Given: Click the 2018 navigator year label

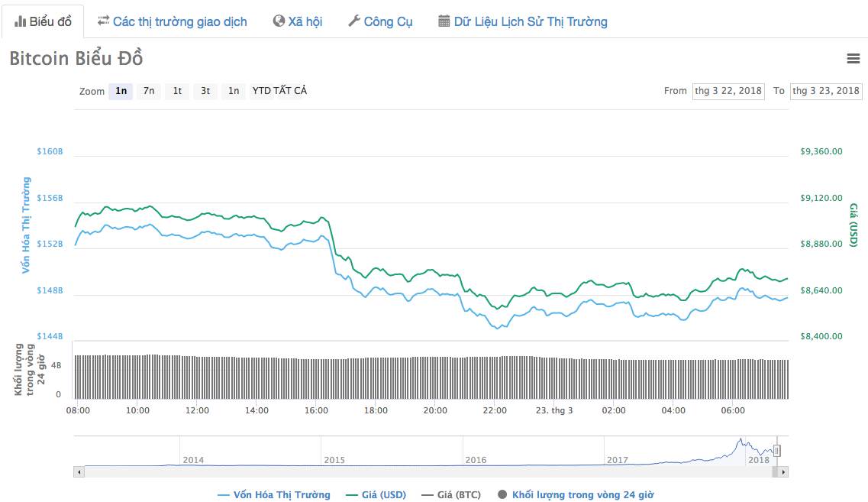Looking at the screenshot, I should pyautogui.click(x=759, y=460).
